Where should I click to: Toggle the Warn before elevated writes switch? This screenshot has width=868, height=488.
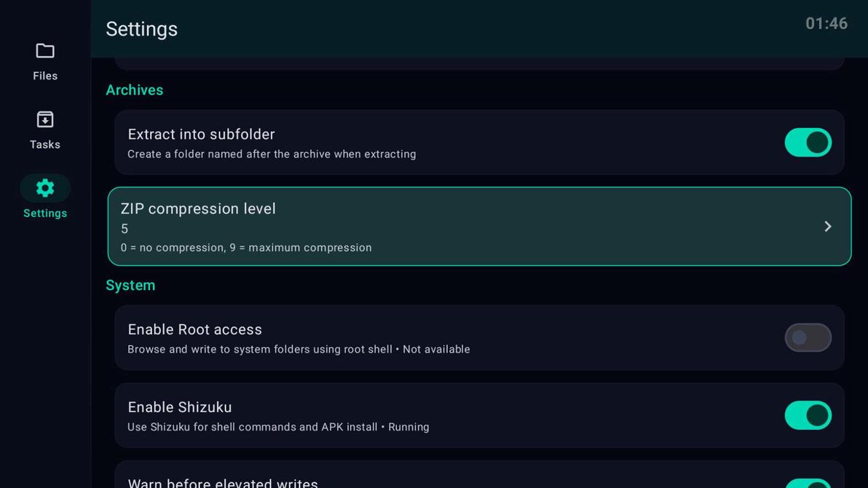point(808,484)
